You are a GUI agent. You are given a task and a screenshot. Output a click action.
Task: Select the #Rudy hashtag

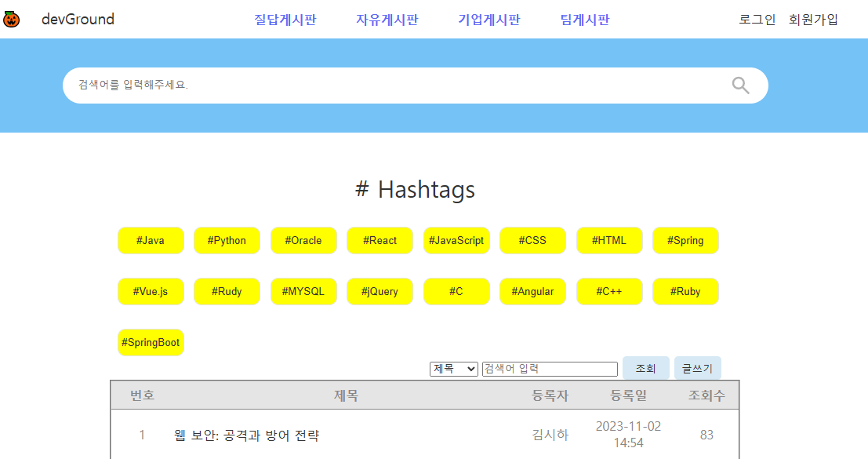(227, 291)
